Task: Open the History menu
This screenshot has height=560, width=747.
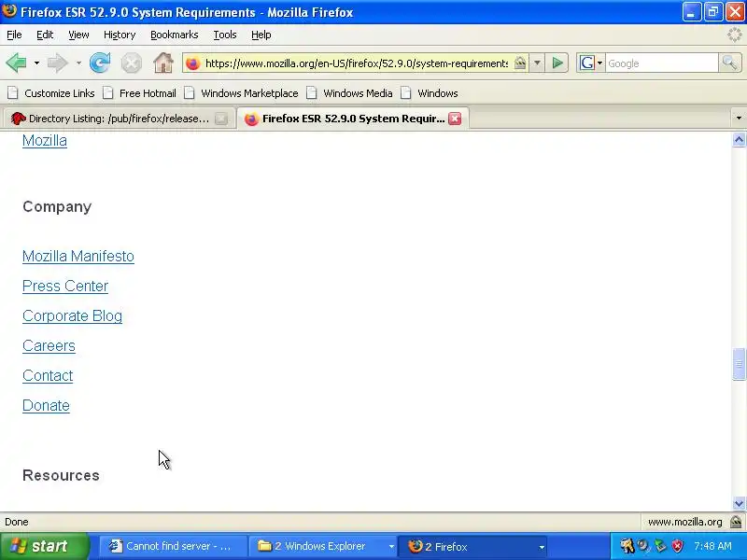Action: (120, 35)
